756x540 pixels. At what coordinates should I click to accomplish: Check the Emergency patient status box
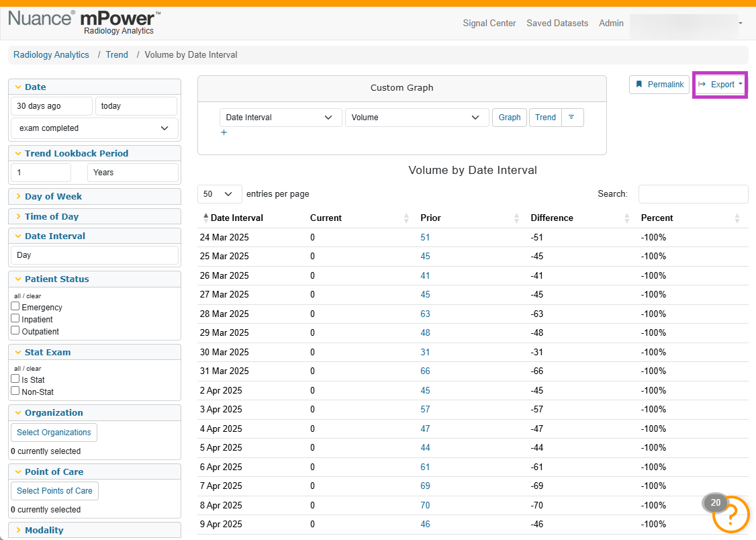click(15, 306)
